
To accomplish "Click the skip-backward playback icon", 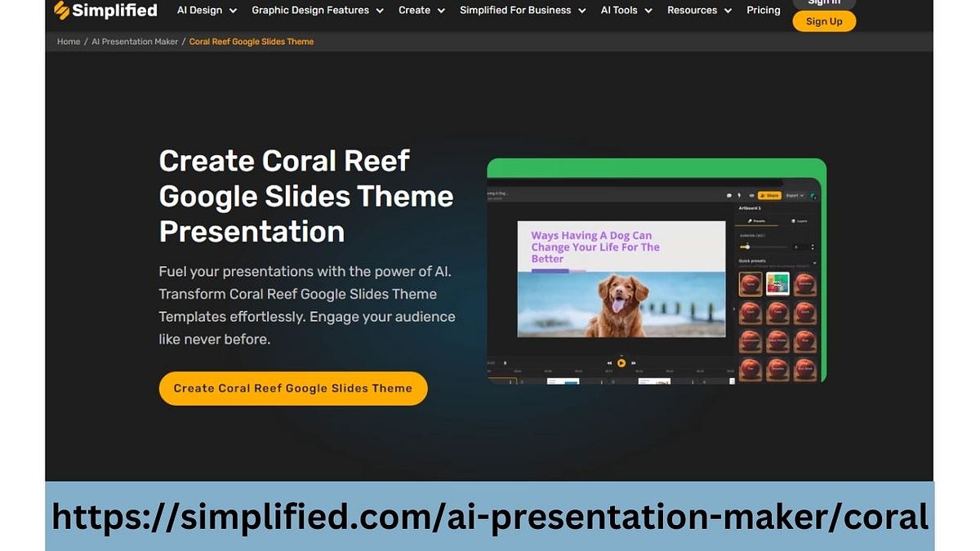I will 608,362.
